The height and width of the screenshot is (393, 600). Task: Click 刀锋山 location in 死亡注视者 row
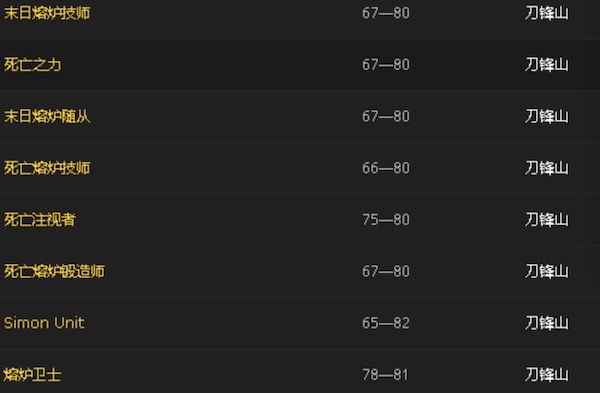tap(546, 220)
